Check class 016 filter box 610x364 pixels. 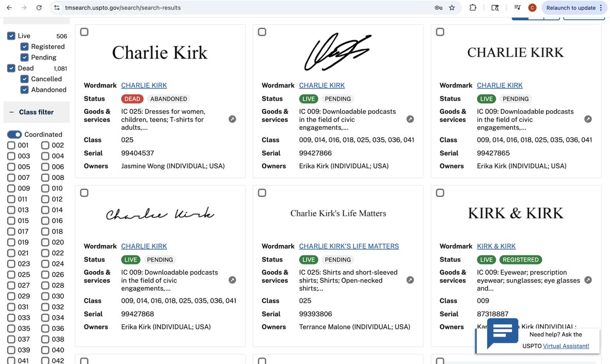click(x=45, y=221)
